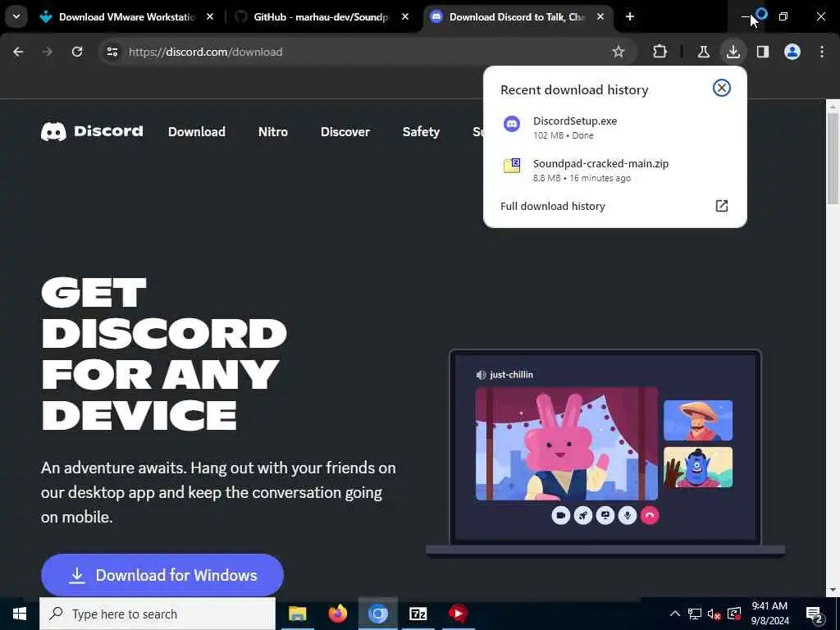The image size is (840, 630).
Task: Switch to the Download VMware Workstation tab
Action: click(x=127, y=17)
